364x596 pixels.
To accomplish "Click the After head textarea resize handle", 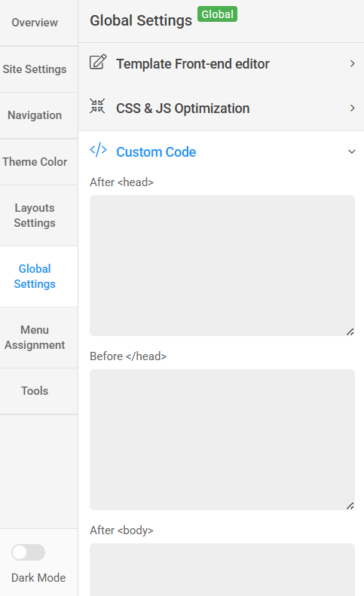I will (x=350, y=332).
